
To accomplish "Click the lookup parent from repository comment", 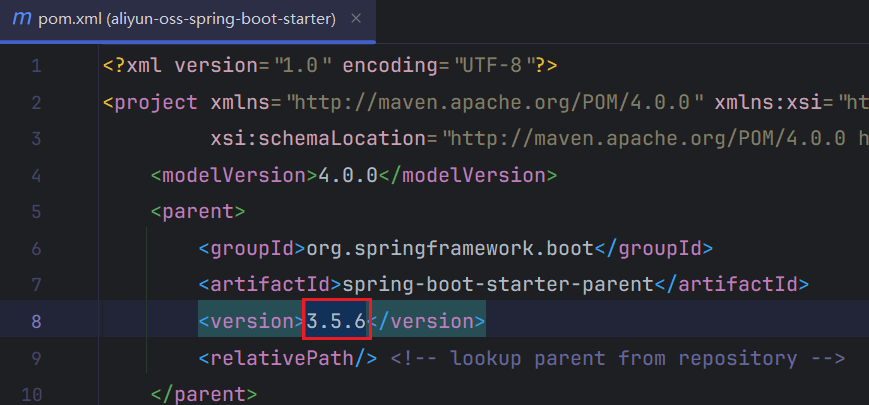I will 618,358.
